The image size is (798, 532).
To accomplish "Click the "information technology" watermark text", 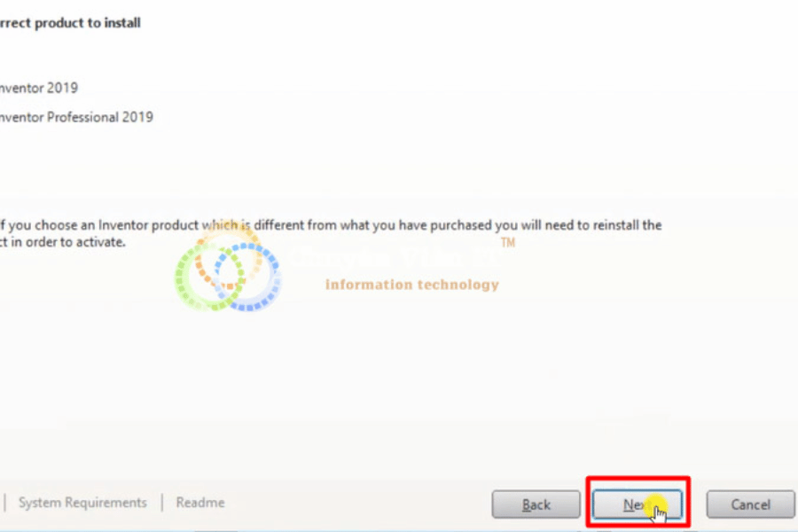I will 412,285.
